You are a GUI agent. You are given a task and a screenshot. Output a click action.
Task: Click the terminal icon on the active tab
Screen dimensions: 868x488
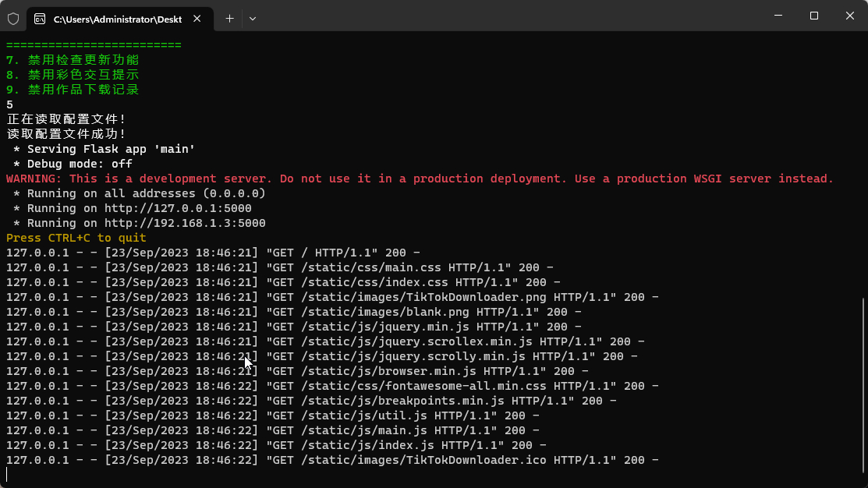40,19
